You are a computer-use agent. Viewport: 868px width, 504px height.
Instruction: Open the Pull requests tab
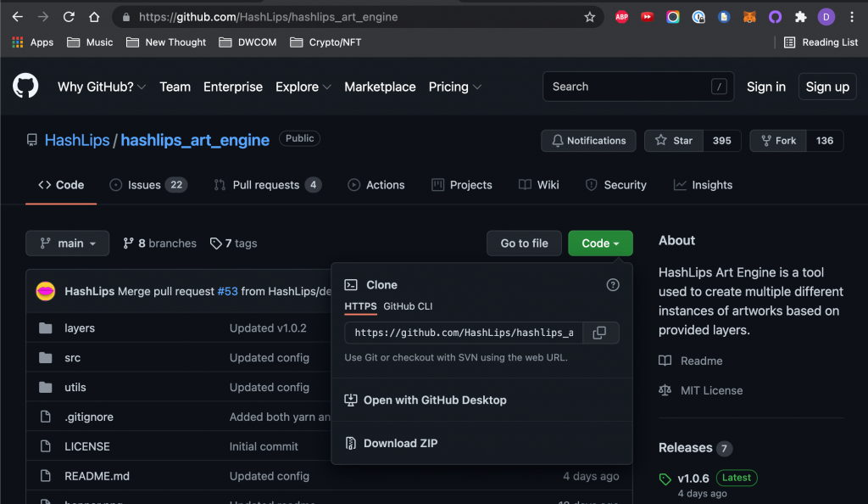pyautogui.click(x=267, y=185)
